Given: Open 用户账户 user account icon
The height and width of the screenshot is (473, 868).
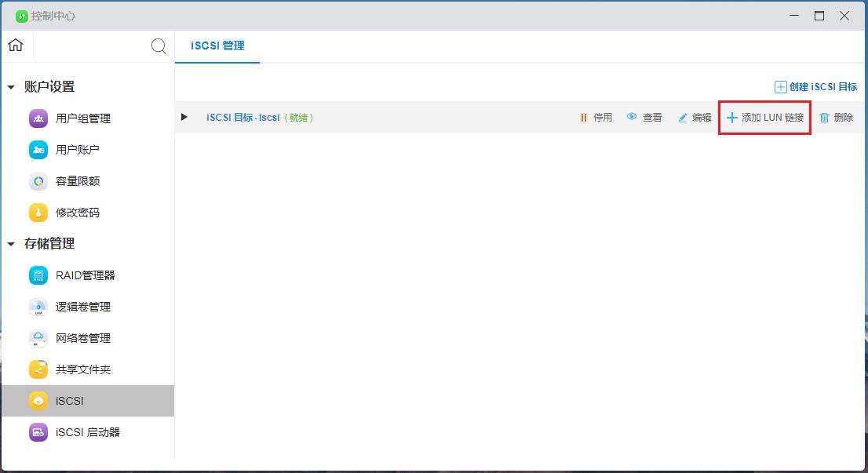Looking at the screenshot, I should pos(38,150).
